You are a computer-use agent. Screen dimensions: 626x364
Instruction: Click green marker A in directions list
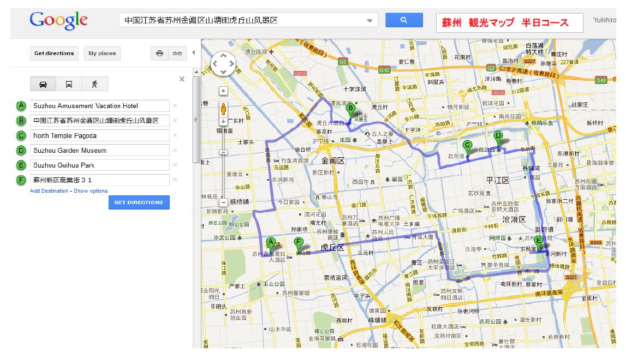pos(21,106)
